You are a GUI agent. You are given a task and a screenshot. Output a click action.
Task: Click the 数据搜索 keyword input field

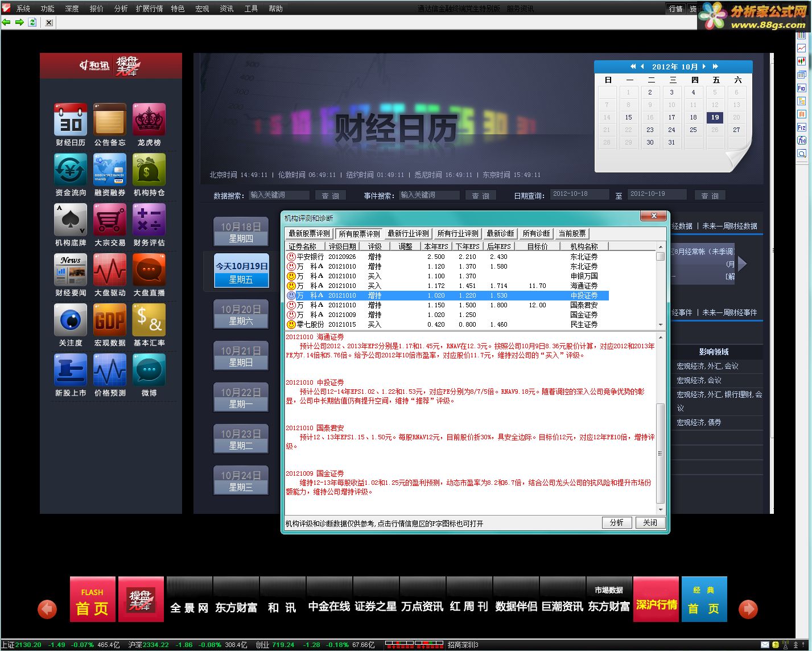click(279, 195)
